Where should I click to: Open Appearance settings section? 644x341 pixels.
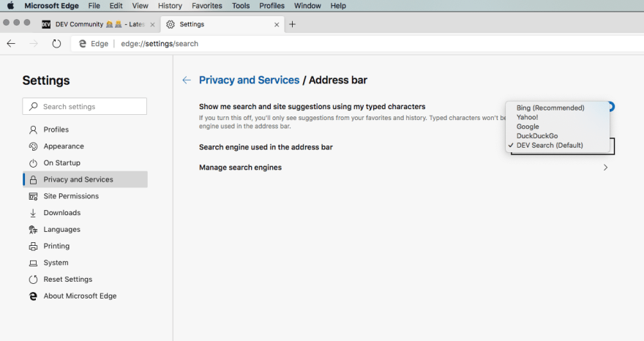(85, 146)
